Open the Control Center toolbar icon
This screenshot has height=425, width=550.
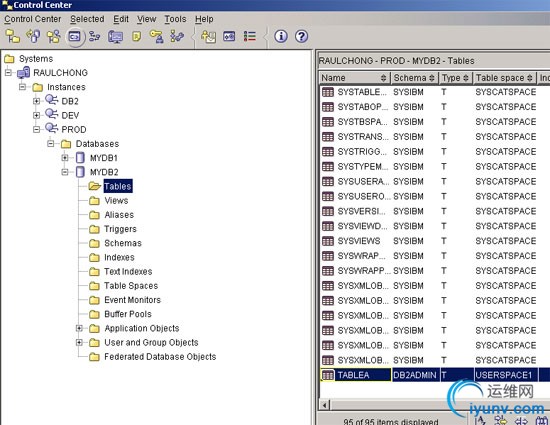[13, 36]
